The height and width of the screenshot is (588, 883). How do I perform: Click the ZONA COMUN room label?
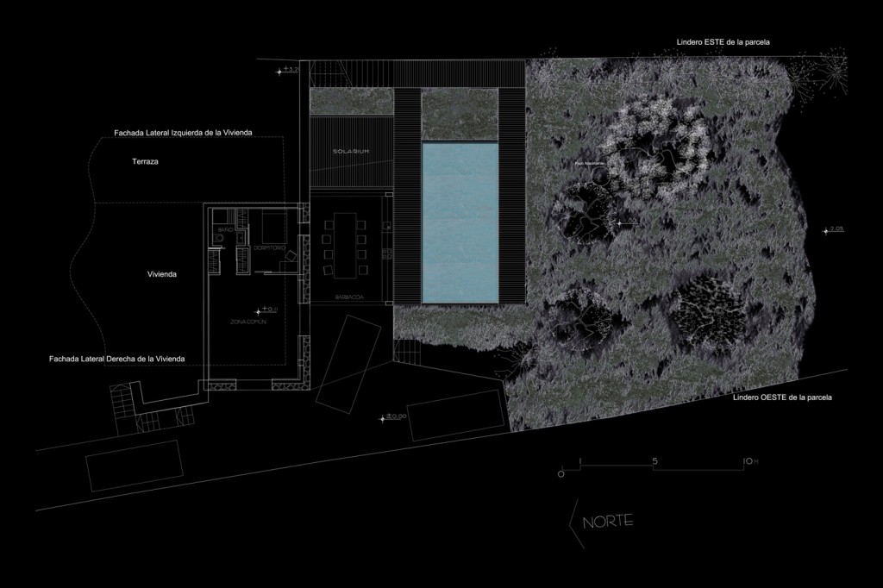click(249, 321)
